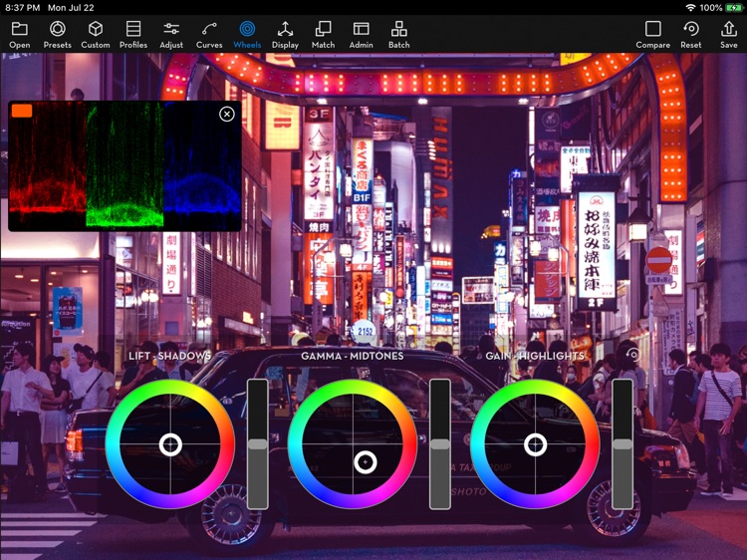This screenshot has height=560, width=747.
Task: Save the edited image
Action: tap(729, 35)
